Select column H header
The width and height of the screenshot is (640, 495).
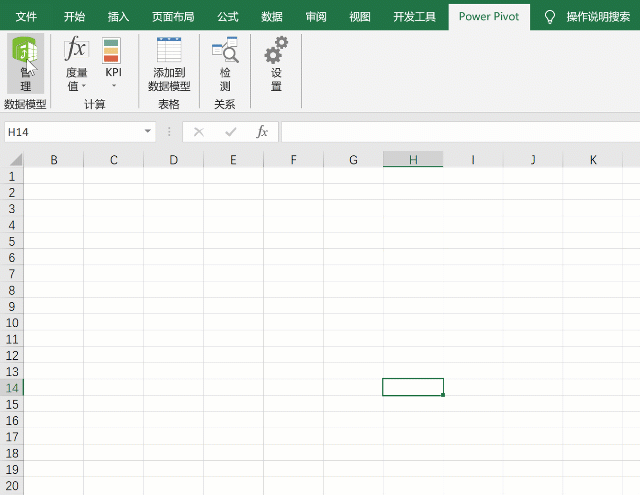coord(413,160)
